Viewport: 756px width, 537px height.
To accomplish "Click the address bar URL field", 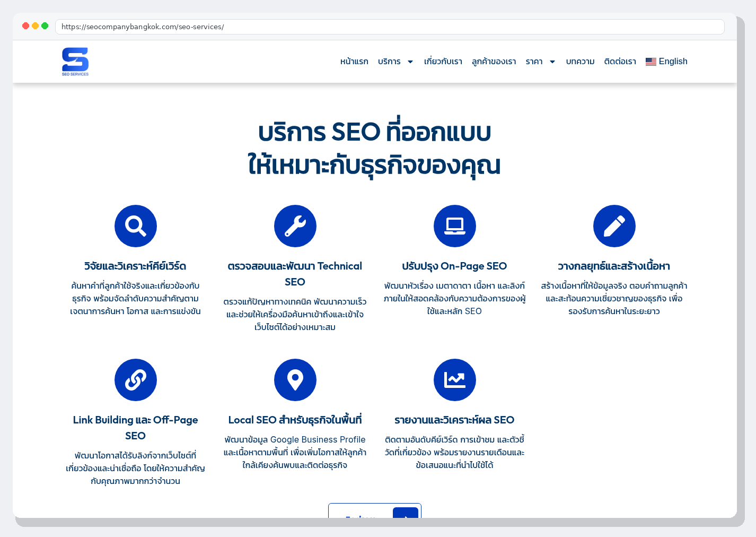I will (390, 27).
